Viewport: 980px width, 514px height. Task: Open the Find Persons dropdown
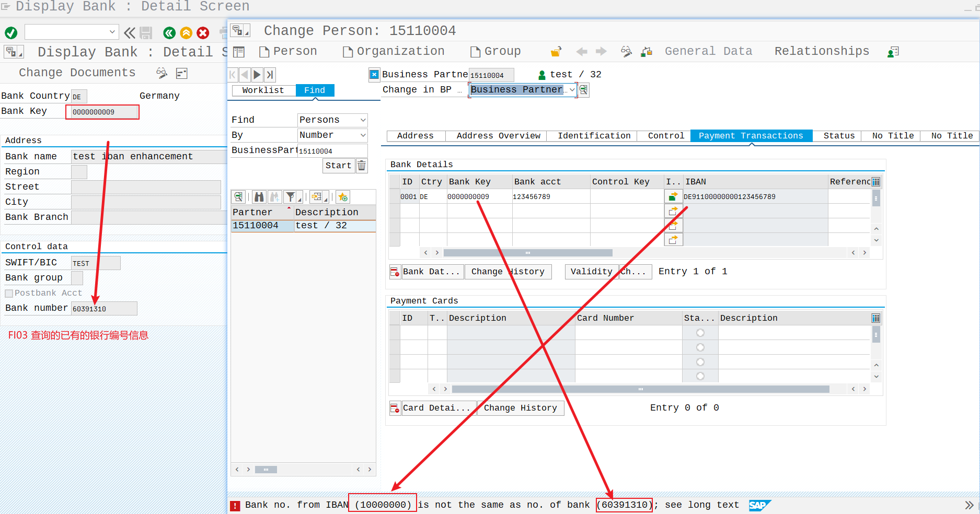point(363,120)
